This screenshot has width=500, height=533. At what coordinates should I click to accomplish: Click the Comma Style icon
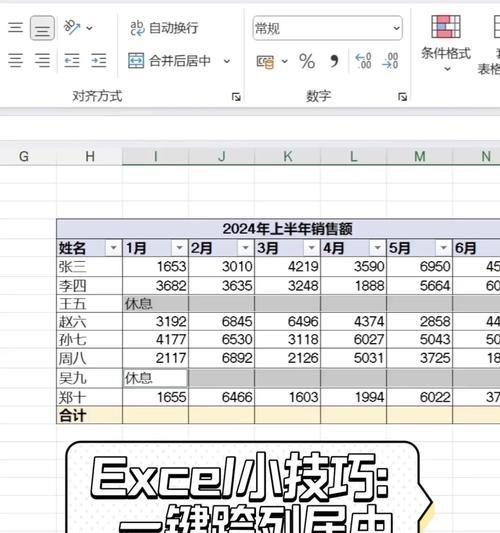tap(334, 62)
